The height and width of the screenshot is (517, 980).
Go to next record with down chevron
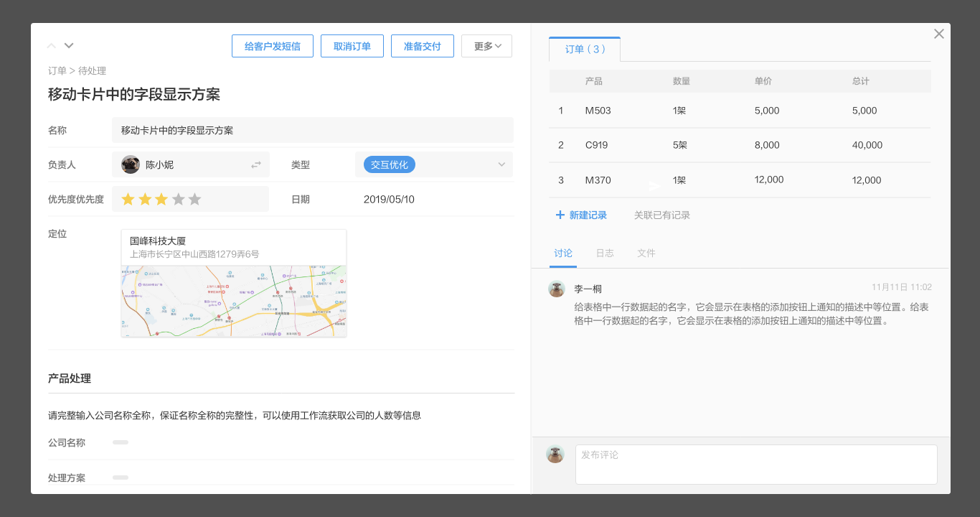[69, 46]
